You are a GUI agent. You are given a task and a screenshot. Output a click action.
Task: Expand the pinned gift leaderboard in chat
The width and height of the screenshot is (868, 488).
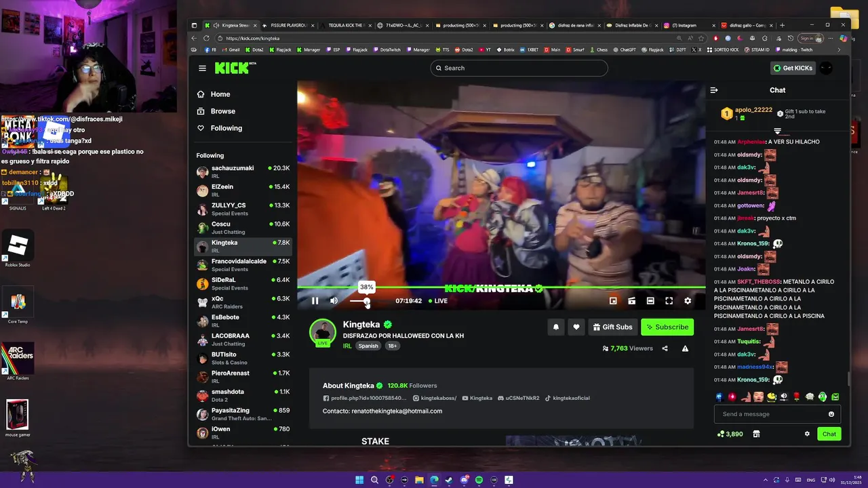(x=778, y=131)
